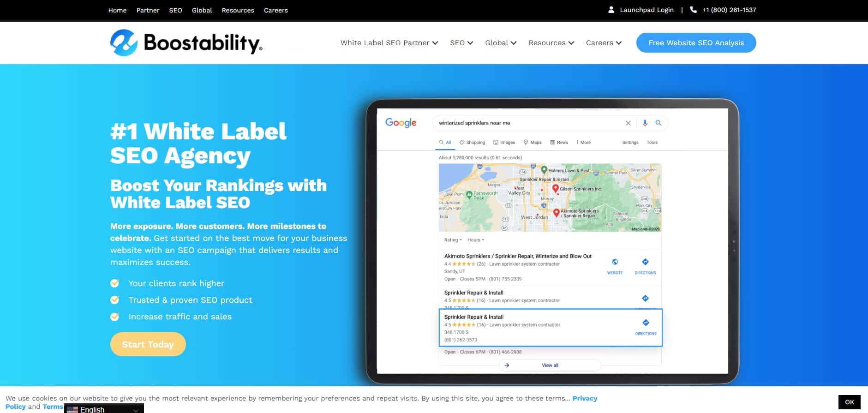Click the View all link under listings
Image resolution: width=868 pixels, height=413 pixels.
point(550,365)
